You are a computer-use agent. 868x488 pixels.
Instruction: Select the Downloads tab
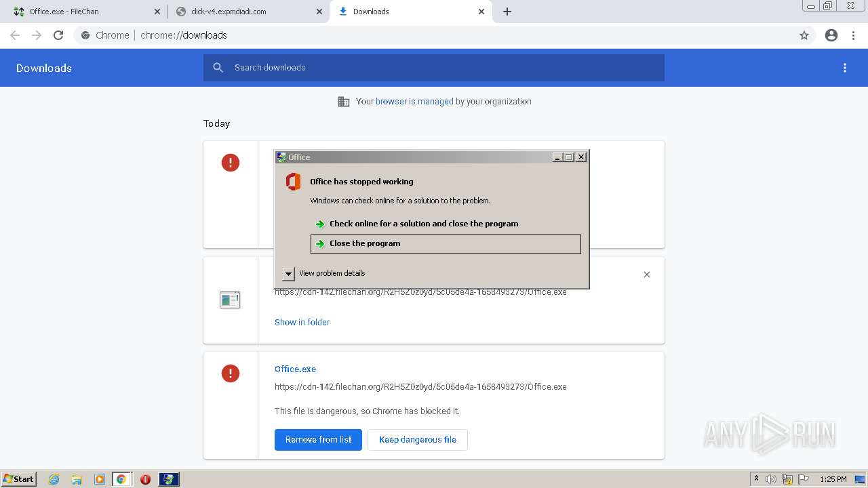411,12
